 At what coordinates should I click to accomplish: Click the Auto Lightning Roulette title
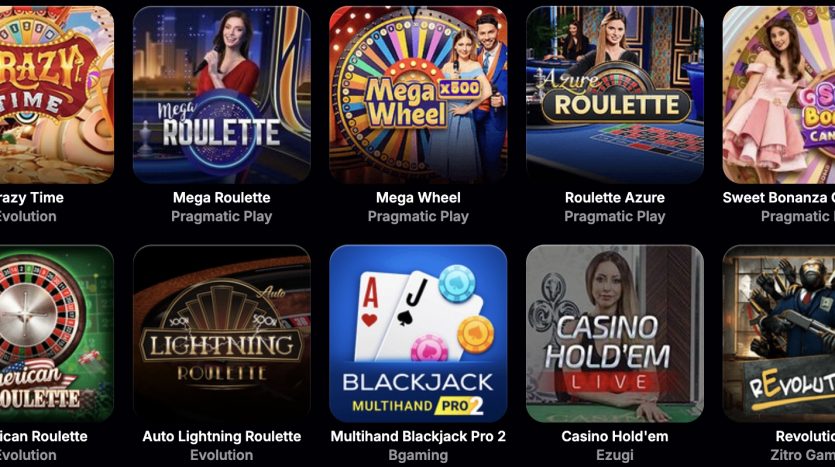pos(222,436)
